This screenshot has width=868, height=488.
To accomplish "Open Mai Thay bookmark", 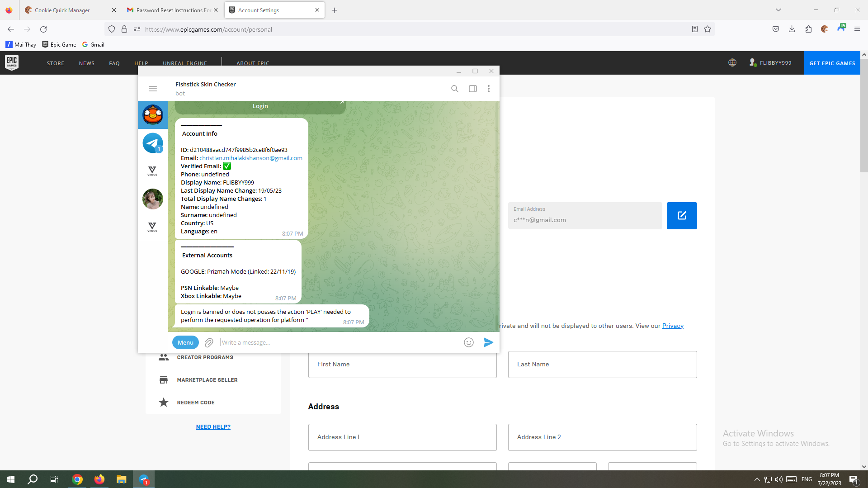I will coord(21,44).
